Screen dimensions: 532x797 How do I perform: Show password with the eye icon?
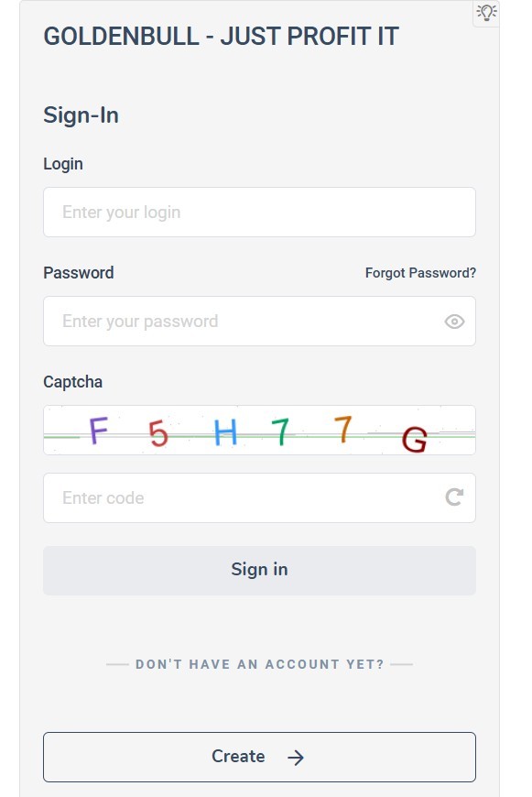click(454, 322)
